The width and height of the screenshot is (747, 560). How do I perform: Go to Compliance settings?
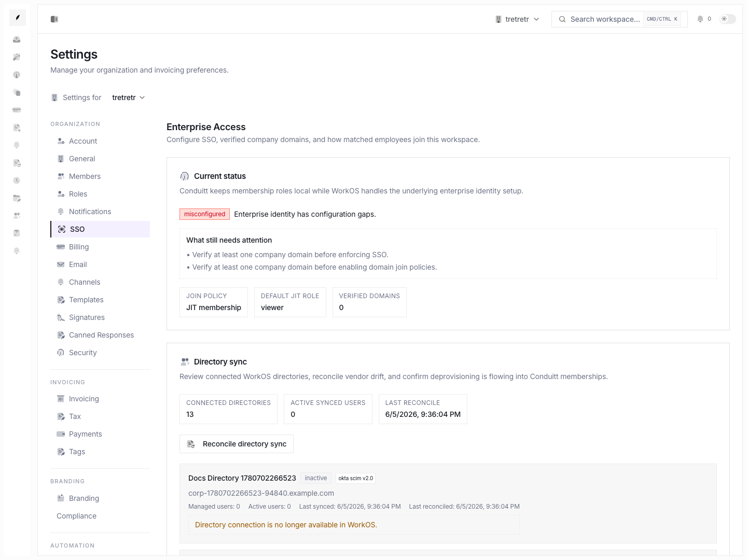(100, 516)
